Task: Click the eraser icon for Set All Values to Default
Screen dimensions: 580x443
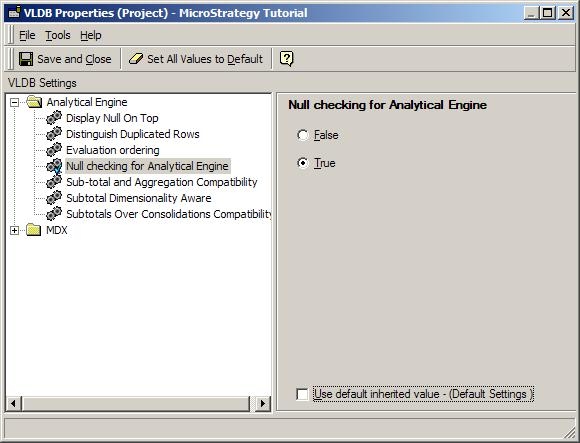Action: tap(136, 59)
